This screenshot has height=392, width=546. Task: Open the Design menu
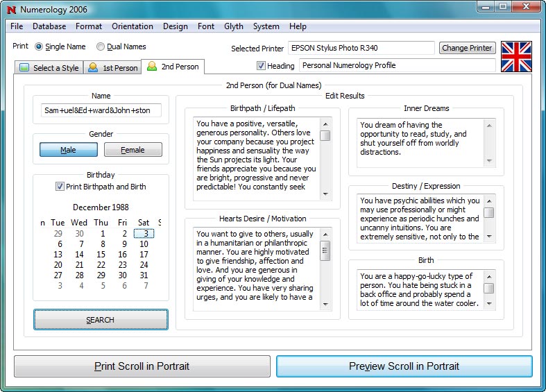click(175, 26)
